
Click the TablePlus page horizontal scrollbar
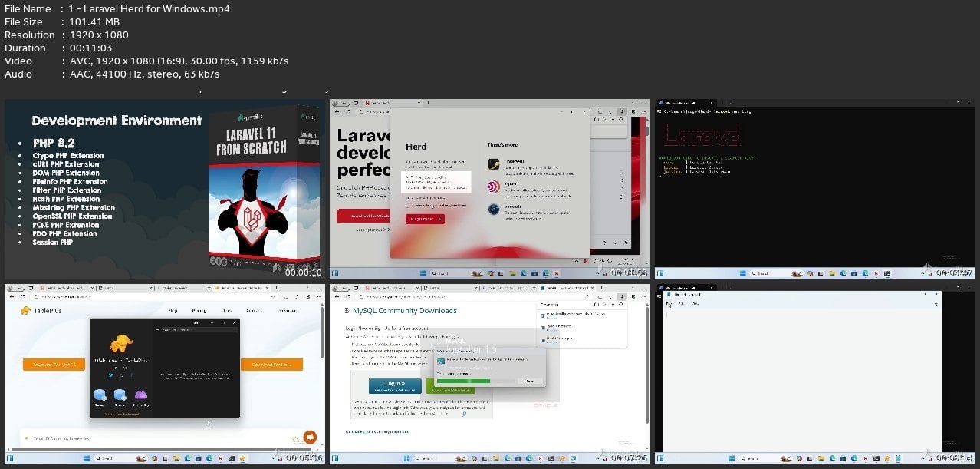click(x=161, y=450)
